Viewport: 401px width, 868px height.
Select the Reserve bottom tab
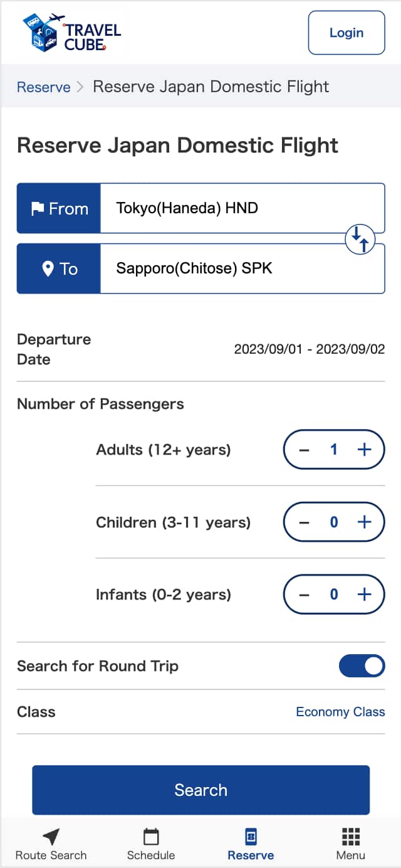point(251,844)
